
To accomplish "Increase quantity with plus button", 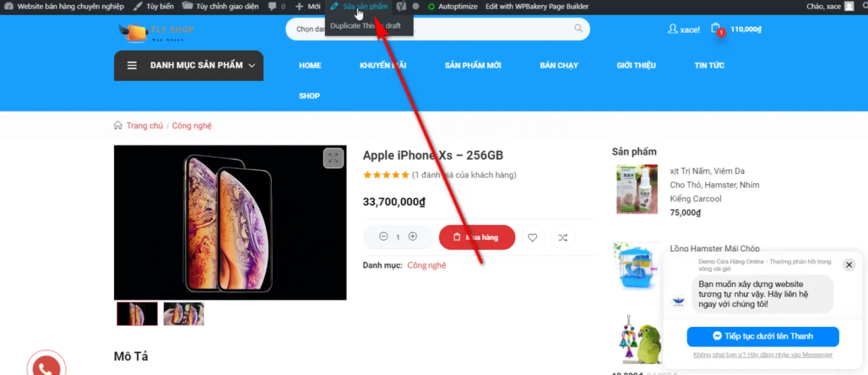I will tap(412, 237).
